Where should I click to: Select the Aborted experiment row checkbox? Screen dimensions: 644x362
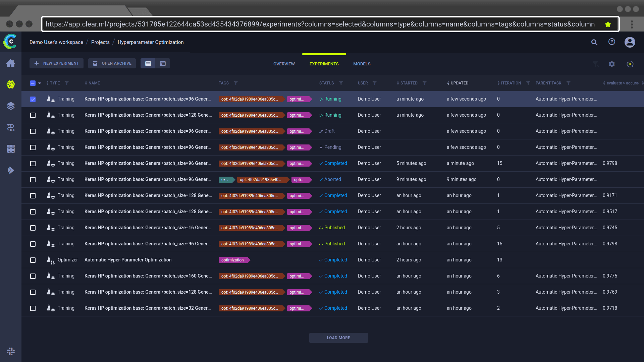33,180
